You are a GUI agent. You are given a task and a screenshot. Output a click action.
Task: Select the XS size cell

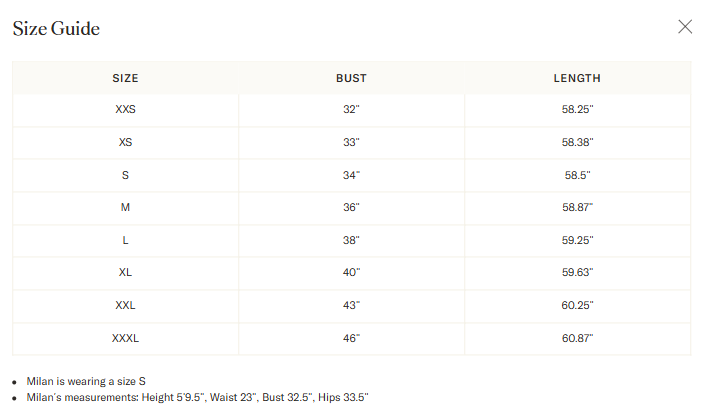click(125, 142)
